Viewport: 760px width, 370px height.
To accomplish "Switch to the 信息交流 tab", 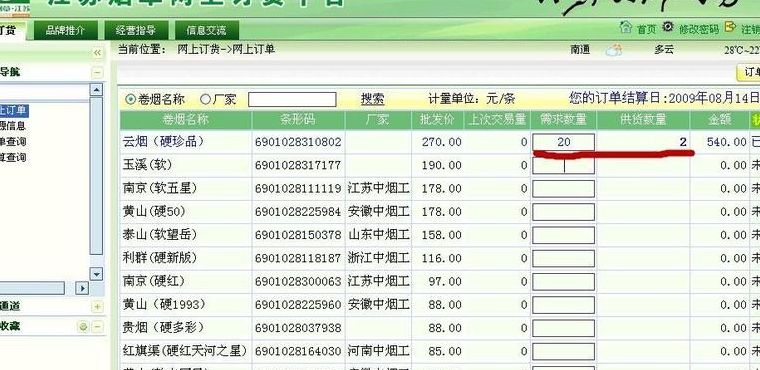I will (206, 30).
